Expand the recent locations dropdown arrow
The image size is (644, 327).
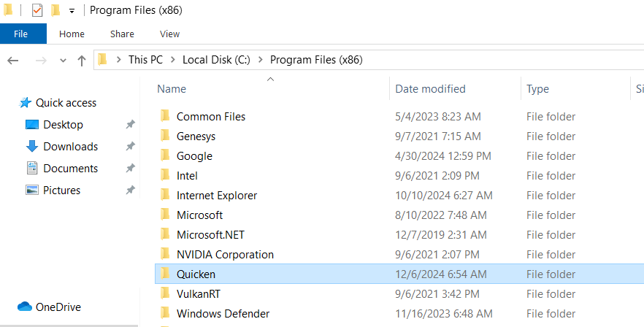click(x=63, y=60)
